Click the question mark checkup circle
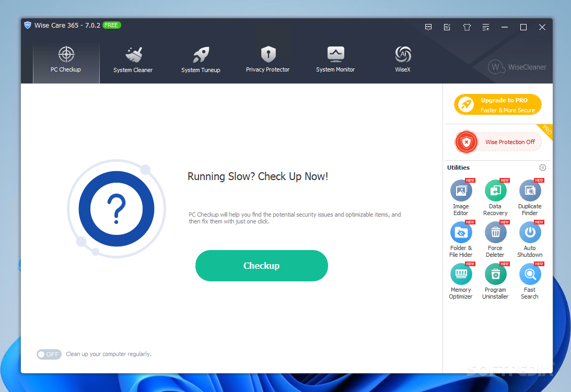This screenshot has width=571, height=392. [x=116, y=209]
